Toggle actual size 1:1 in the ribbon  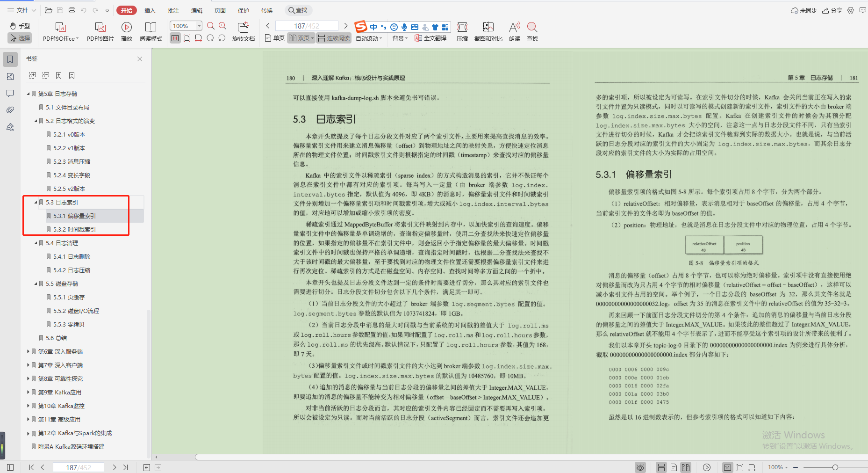[175, 38]
